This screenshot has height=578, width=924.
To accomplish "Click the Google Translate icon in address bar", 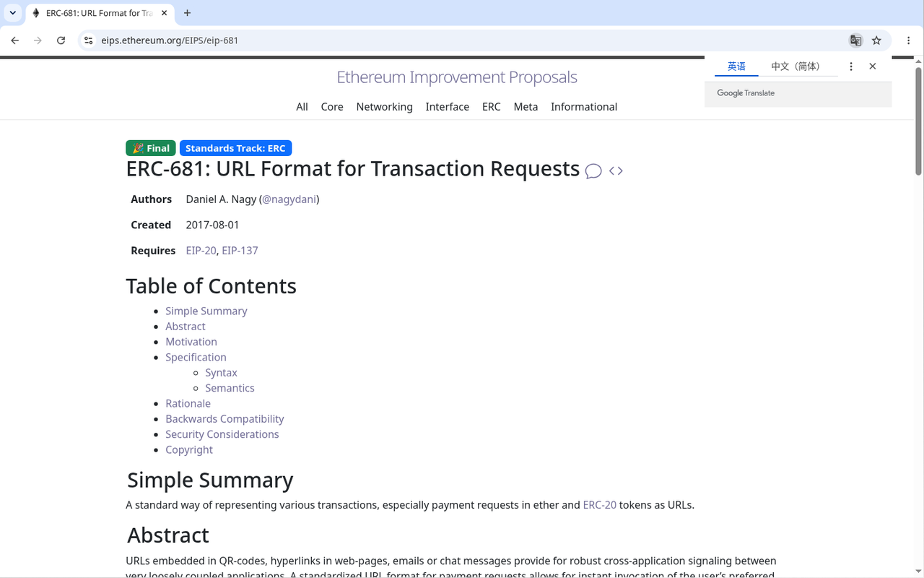I will point(855,40).
